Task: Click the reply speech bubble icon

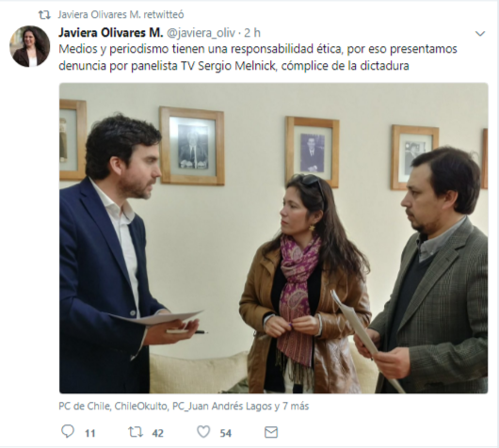Action: click(68, 431)
